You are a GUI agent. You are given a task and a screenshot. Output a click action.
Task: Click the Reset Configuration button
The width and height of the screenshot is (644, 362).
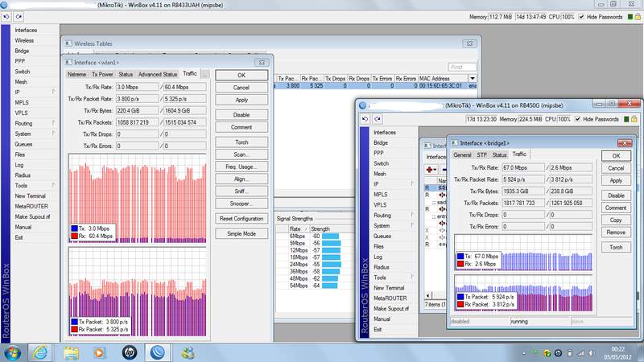click(x=241, y=219)
